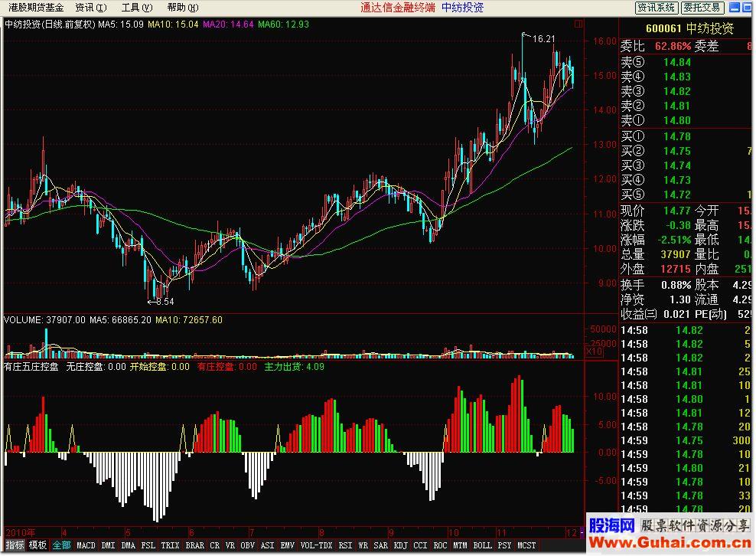This screenshot has height=556, width=756.
Task: Click the 卖② price 14.81
Action: coord(677,106)
